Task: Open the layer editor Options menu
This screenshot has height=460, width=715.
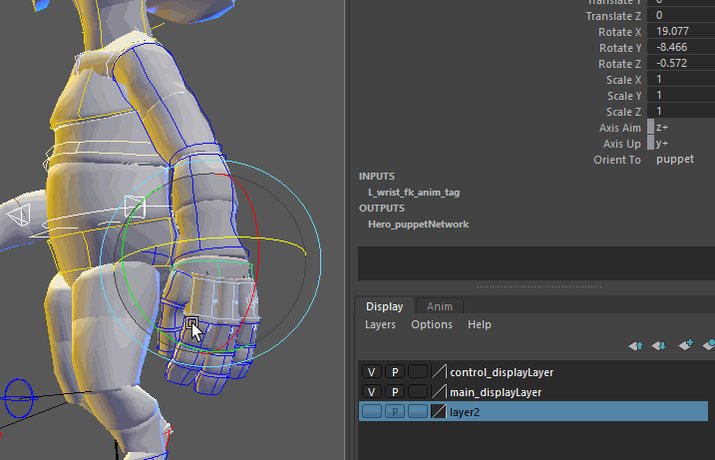Action: tap(432, 325)
